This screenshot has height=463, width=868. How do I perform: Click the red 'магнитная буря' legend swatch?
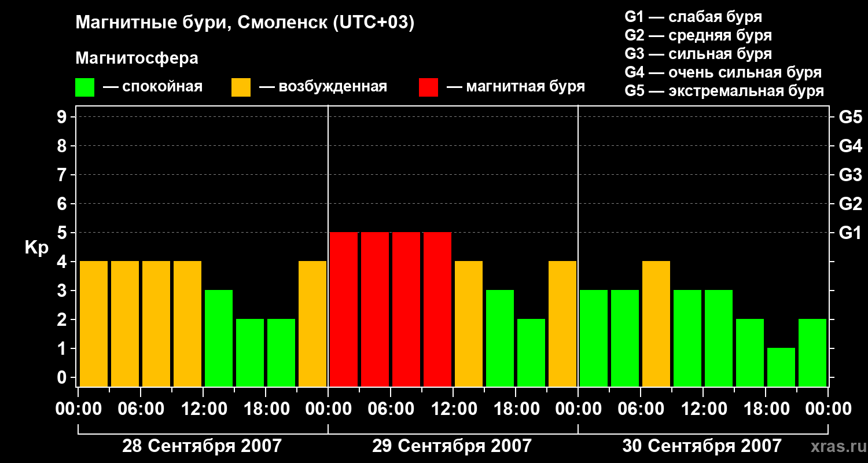coord(428,87)
